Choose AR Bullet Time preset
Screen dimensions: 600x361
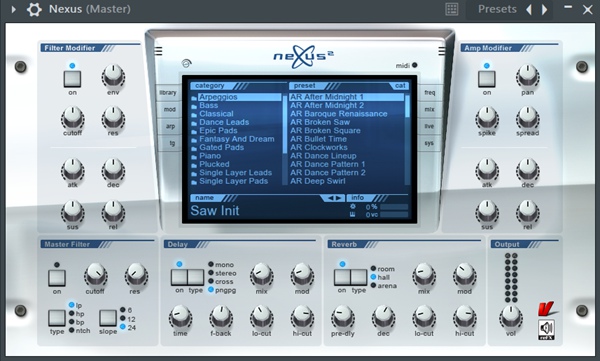coord(318,139)
